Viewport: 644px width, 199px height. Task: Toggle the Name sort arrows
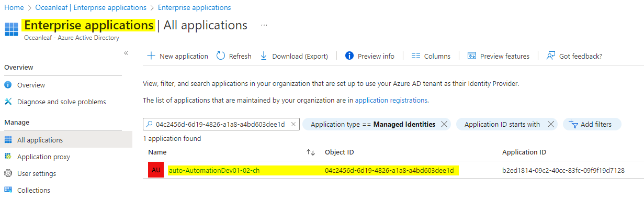pyautogui.click(x=311, y=152)
